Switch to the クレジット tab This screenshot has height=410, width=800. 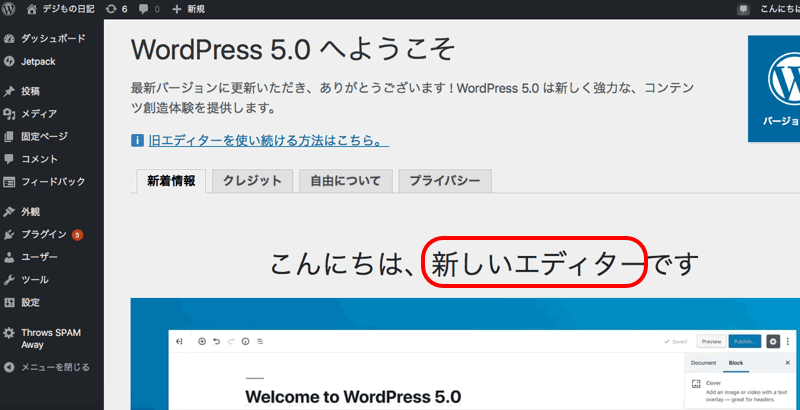pos(252,181)
